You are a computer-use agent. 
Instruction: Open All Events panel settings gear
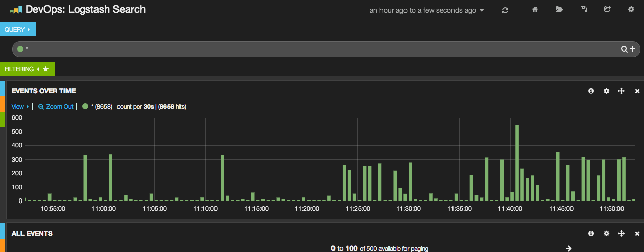coord(606,233)
